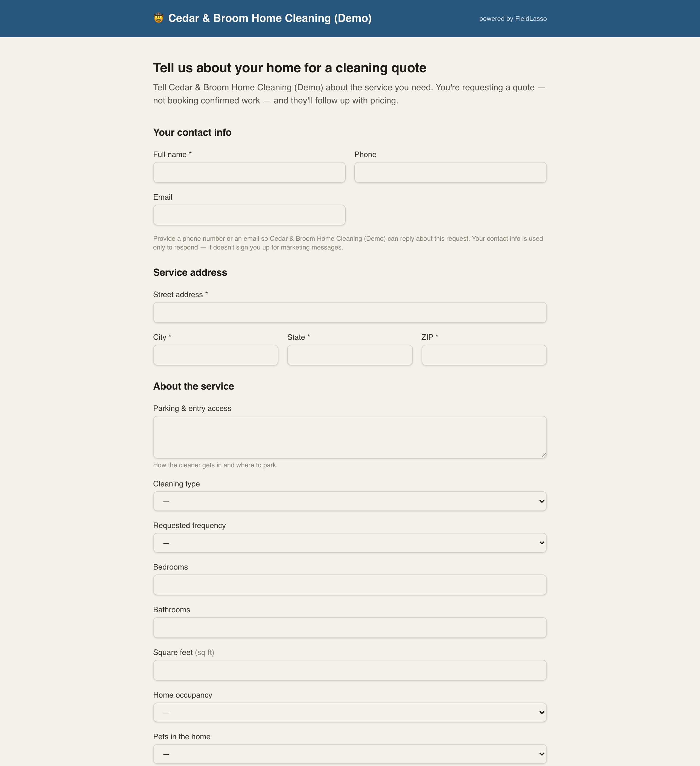Select the ZIP code field
The height and width of the screenshot is (766, 700).
(484, 355)
